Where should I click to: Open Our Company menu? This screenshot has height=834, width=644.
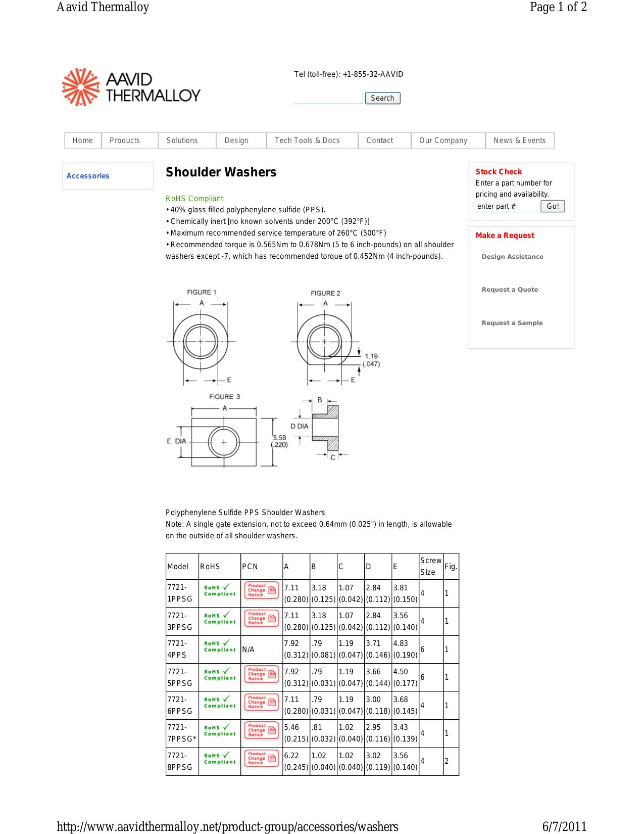point(448,141)
